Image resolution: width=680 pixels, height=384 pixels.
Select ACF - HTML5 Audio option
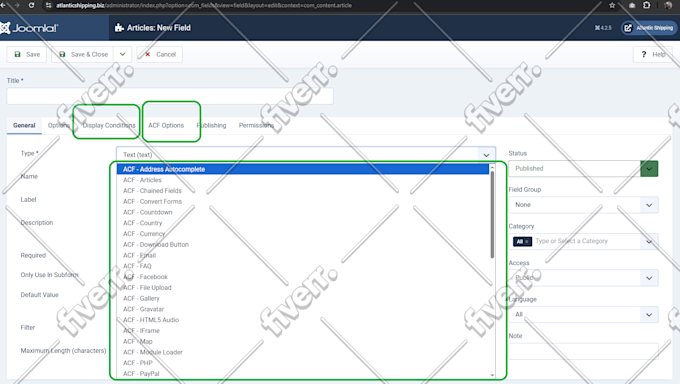pyautogui.click(x=303, y=320)
